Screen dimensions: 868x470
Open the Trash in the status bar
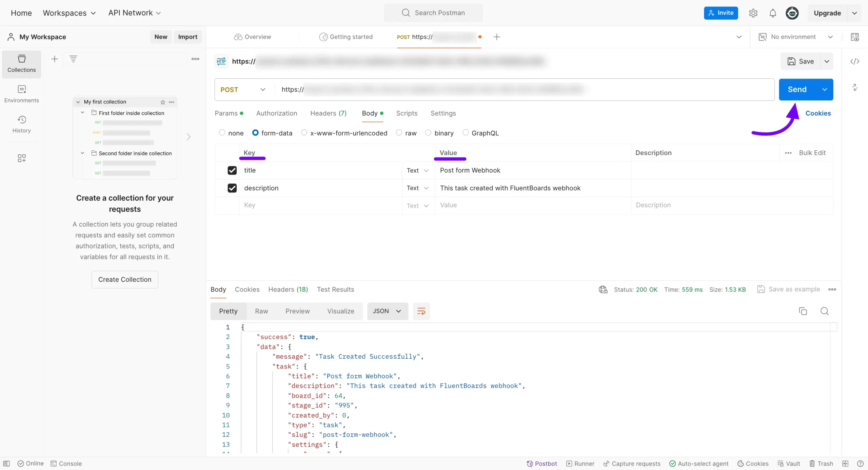coord(821,464)
